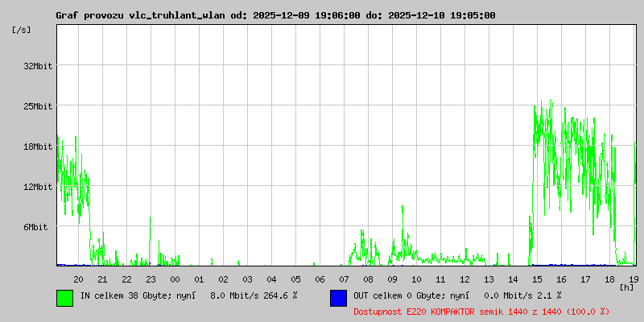Click the '2.1 %' OUT percentage value
This screenshot has width=644, height=322.
548,295
